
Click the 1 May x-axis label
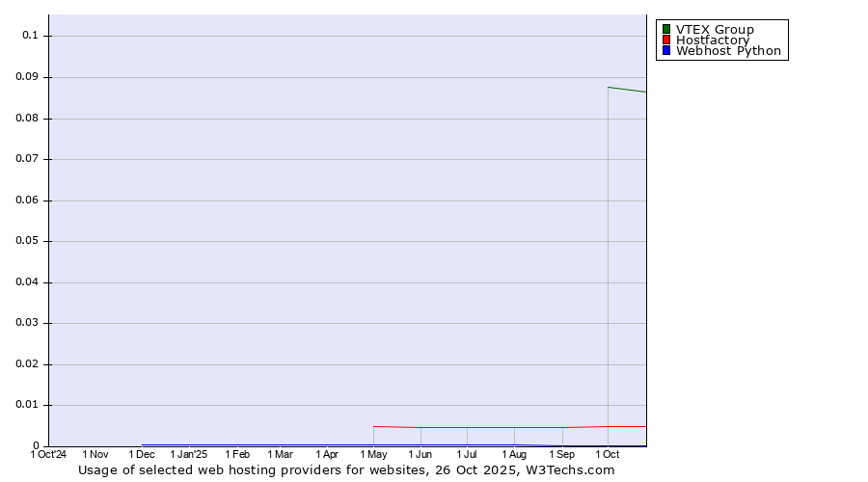[373, 454]
